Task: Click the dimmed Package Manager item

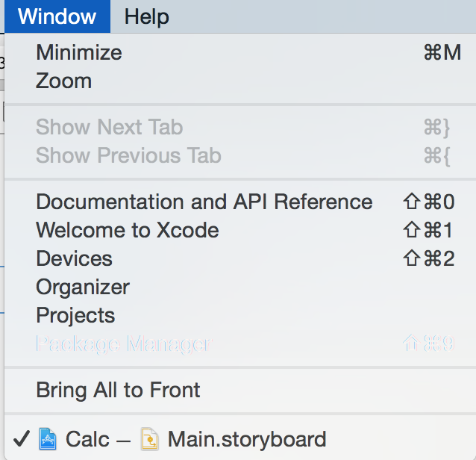Action: 123,344
